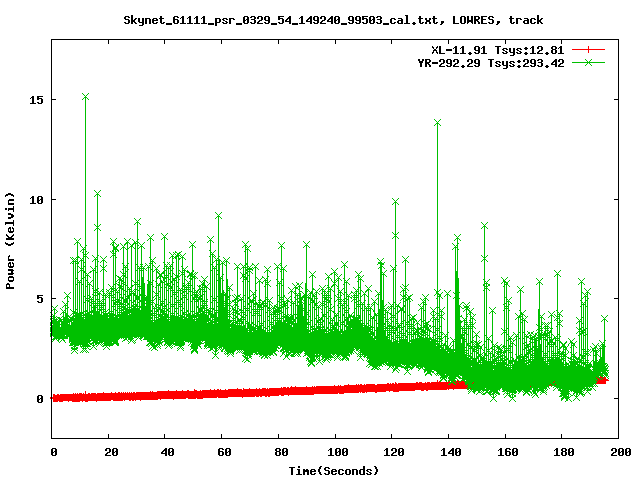Click the Power (Kelvin) y-axis label
Image resolution: width=640 pixels, height=480 pixels.
(11, 241)
